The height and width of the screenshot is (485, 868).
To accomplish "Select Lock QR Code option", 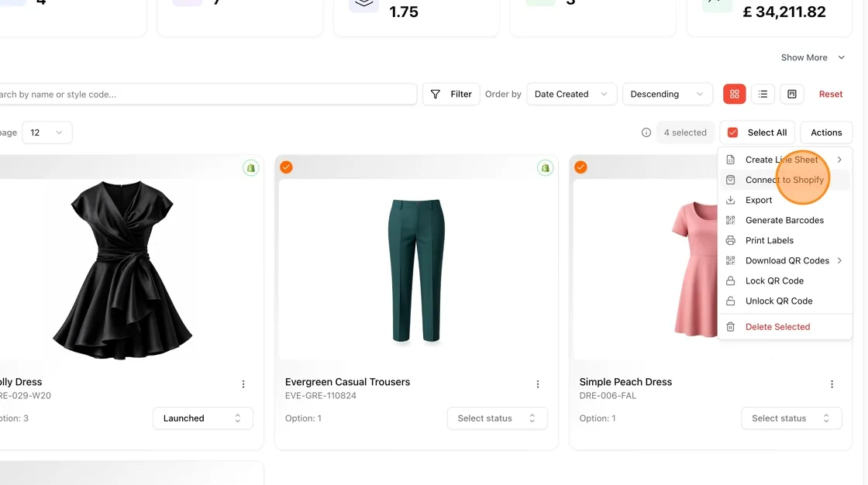I will (785, 280).
